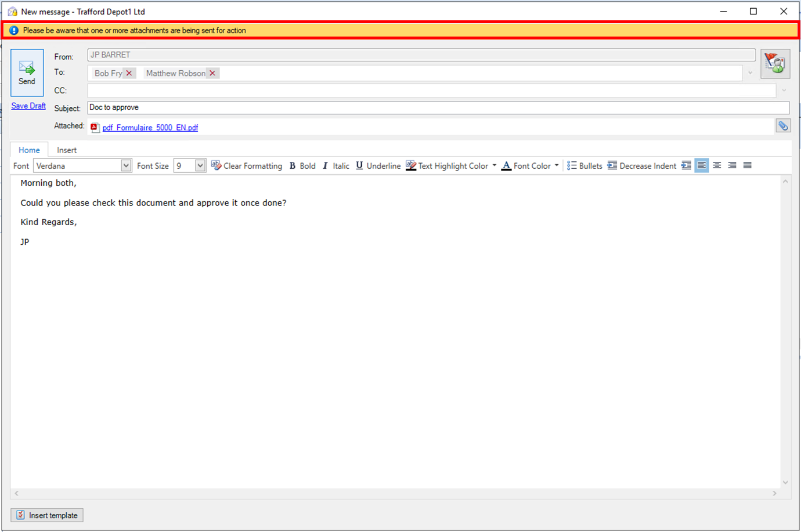801x532 pixels.
Task: Click the From field JP BARRET
Action: 421,55
